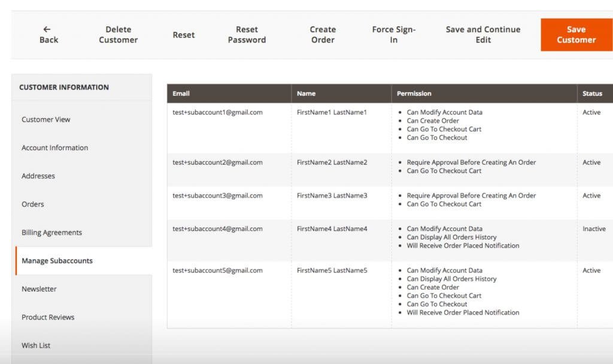Open the Wish List tab
This screenshot has width=613, height=364.
pyautogui.click(x=36, y=345)
